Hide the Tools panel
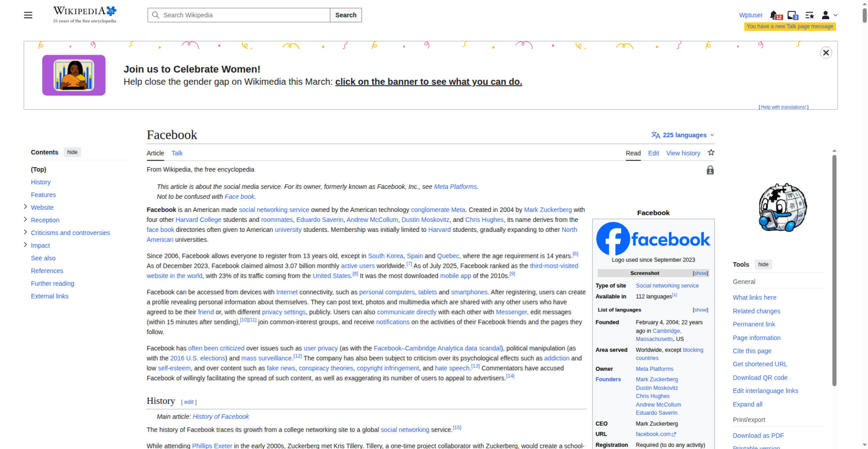 click(x=763, y=264)
